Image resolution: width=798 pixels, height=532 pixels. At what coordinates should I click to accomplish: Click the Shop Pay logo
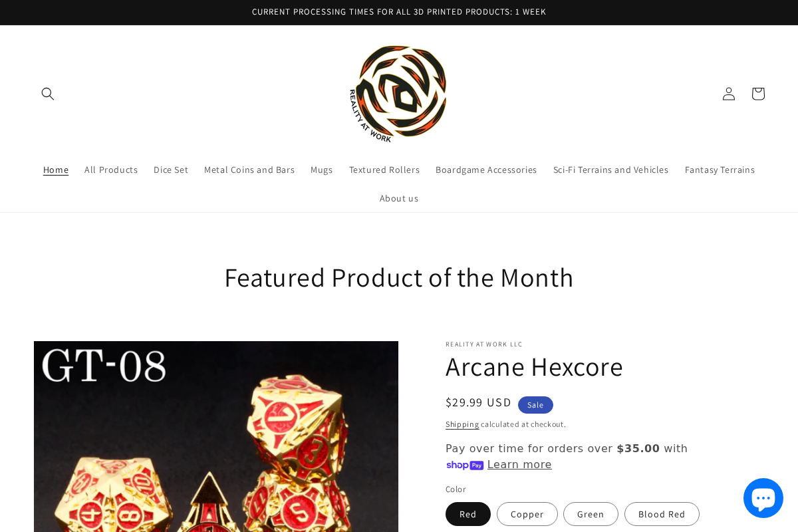pyautogui.click(x=465, y=465)
